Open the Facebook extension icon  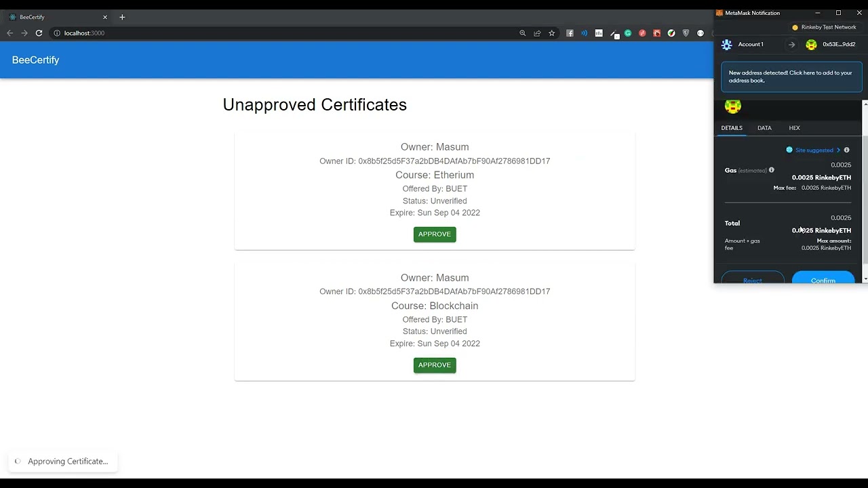[570, 33]
